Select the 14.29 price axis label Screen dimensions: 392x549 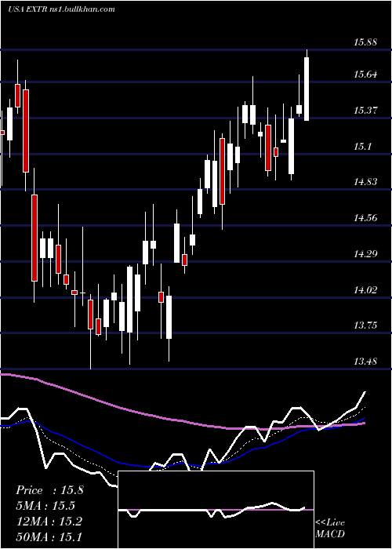coord(365,253)
